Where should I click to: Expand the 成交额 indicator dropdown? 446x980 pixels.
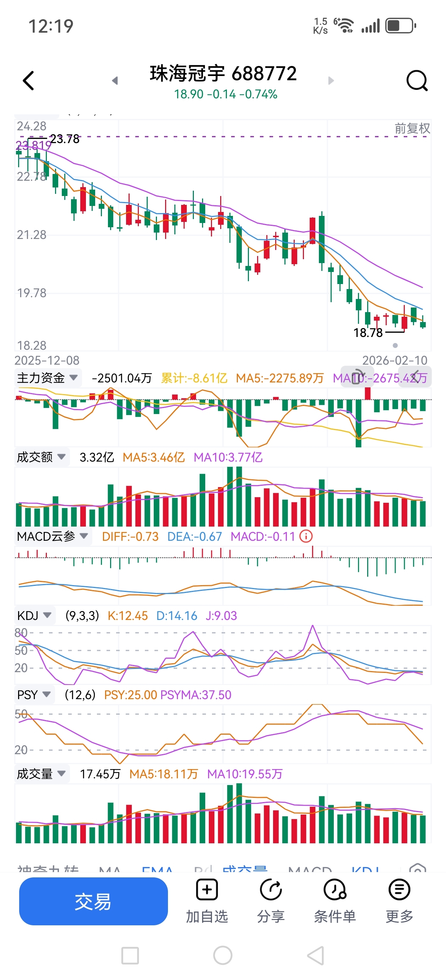pos(42,457)
